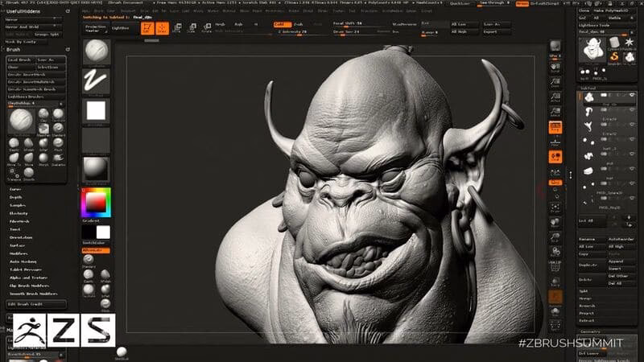
Task: Open the material sphere selector on left shelf
Action: [x=96, y=169]
